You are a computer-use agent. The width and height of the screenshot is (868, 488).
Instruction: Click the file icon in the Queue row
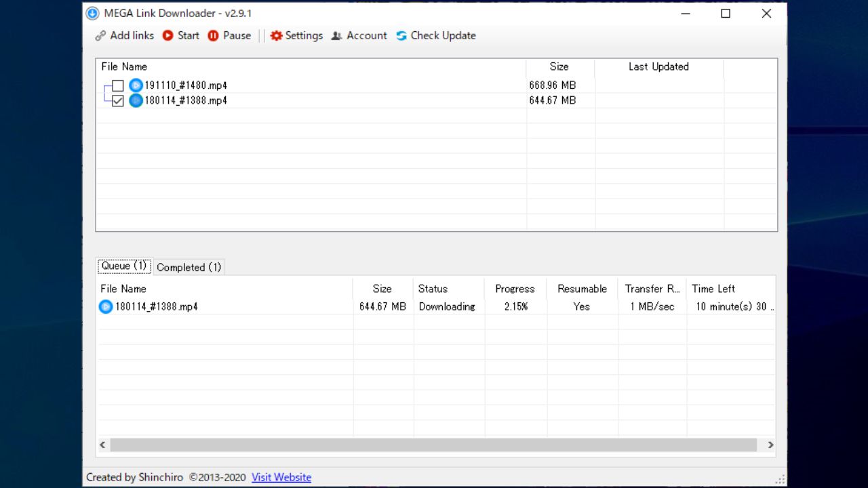tap(106, 306)
